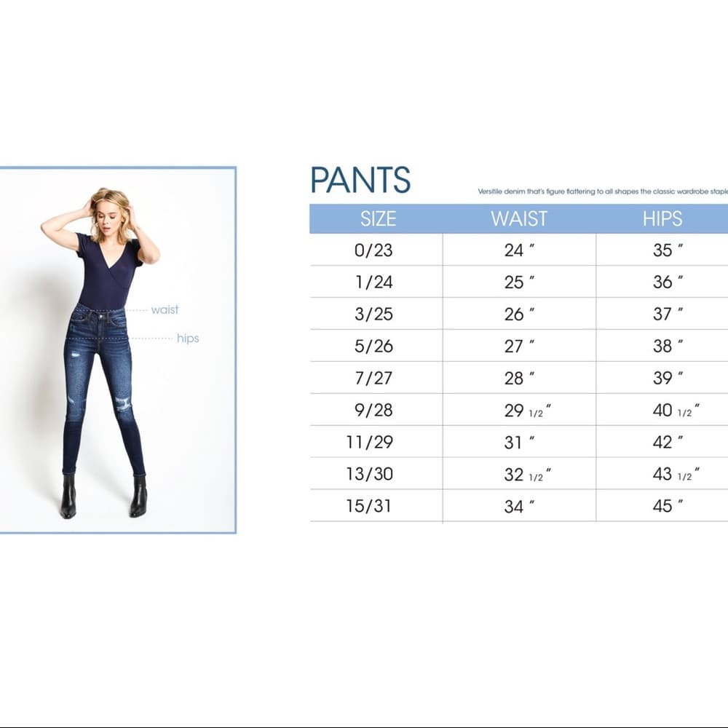The height and width of the screenshot is (728, 728).
Task: Click hips value 43 1/2"
Action: (x=676, y=475)
